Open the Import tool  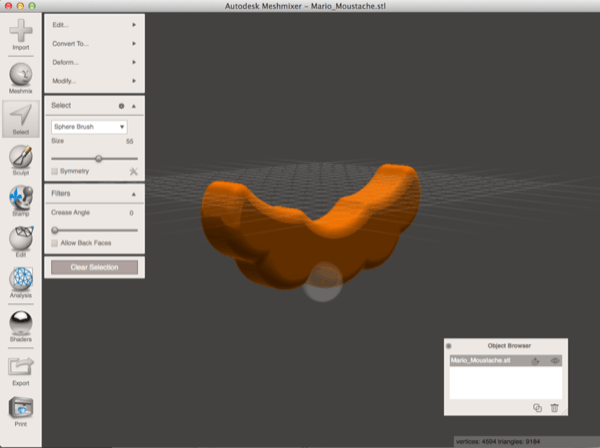click(x=21, y=34)
